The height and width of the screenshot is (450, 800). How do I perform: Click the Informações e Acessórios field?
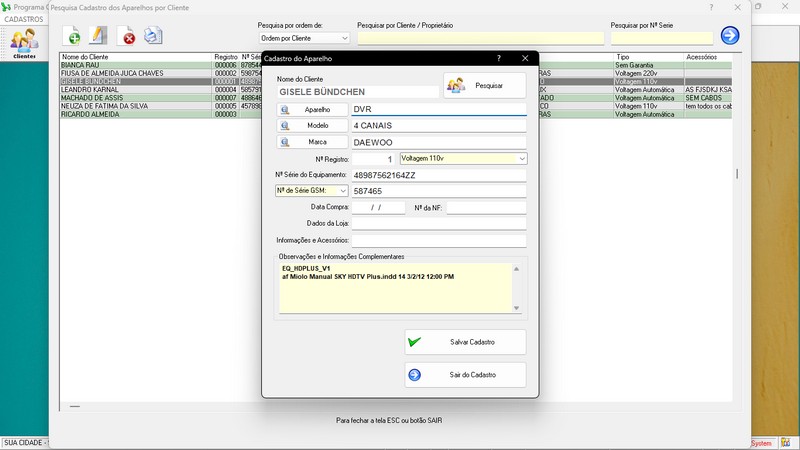pyautogui.click(x=439, y=240)
